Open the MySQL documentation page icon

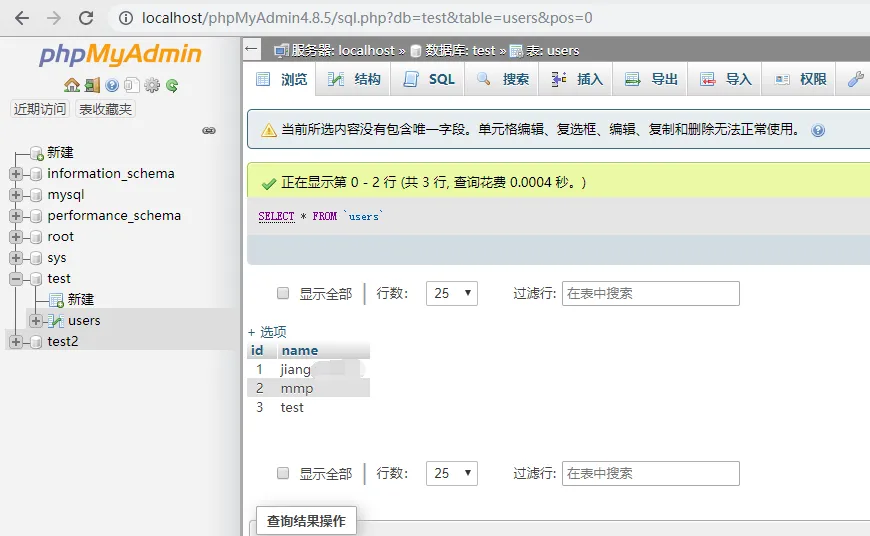[131, 85]
